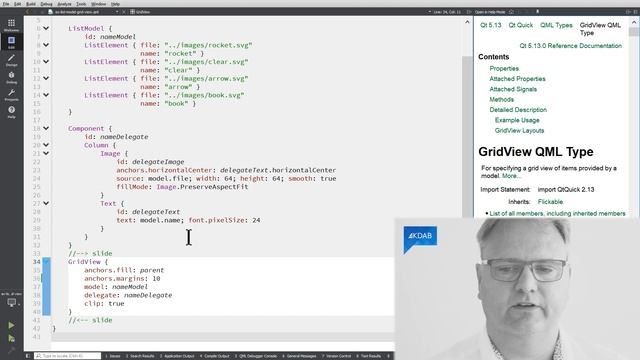Open the Welcome mode

tap(11, 25)
